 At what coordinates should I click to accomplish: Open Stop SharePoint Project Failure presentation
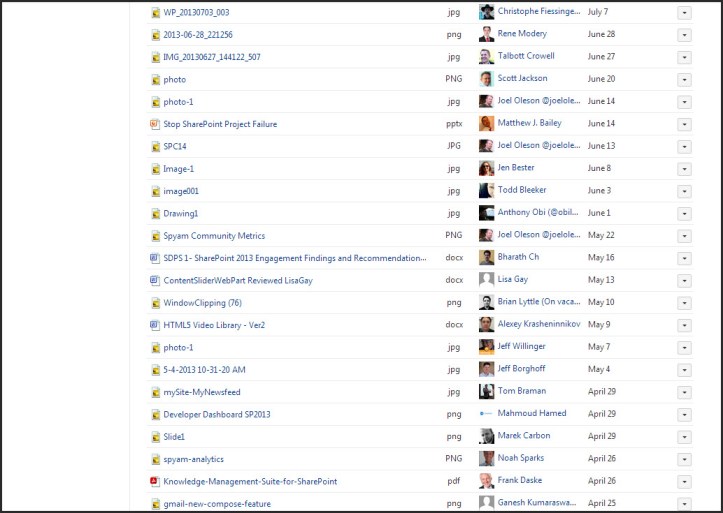coord(220,124)
